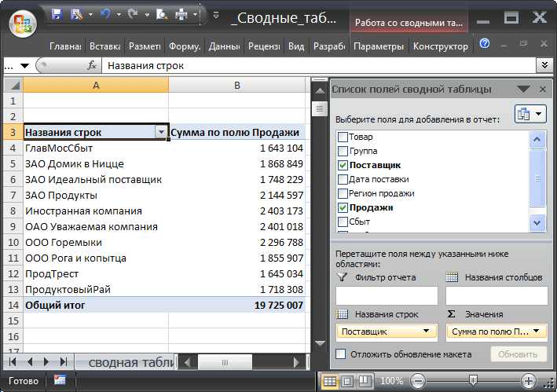Open the Названия строк filter dropdown

point(161,133)
